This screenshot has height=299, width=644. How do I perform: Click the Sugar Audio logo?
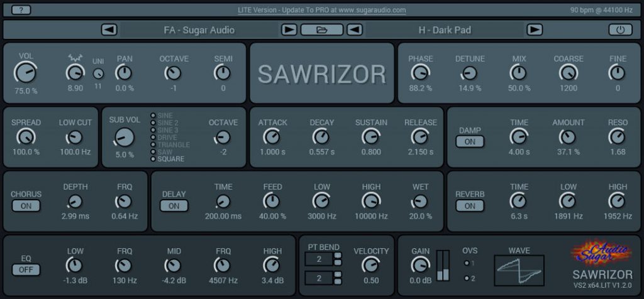(x=602, y=253)
